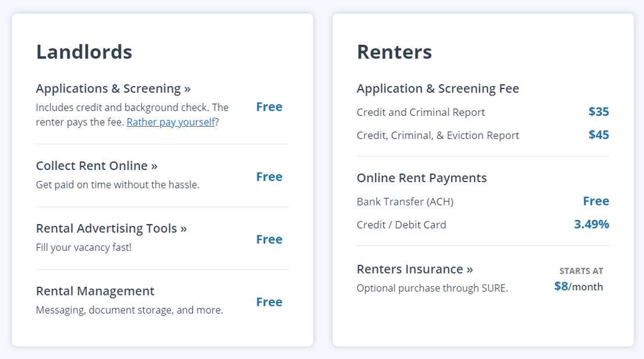Click the Online Rent Payments heading
Screen dimensions: 644x359
[x=422, y=178]
